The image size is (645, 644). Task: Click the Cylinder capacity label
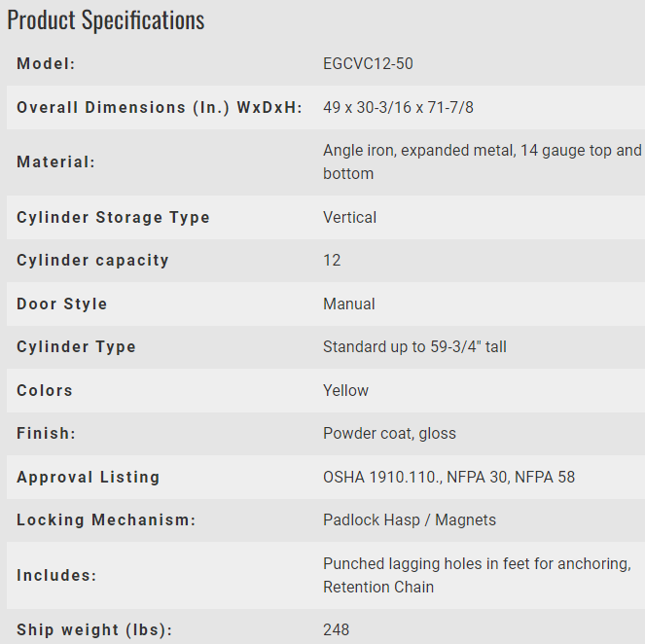[92, 261]
